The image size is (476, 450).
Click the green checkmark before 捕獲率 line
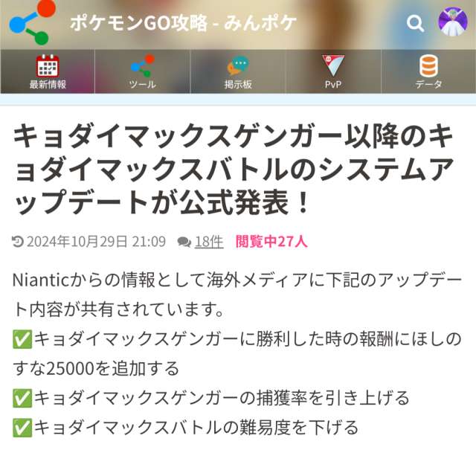[x=22, y=399]
